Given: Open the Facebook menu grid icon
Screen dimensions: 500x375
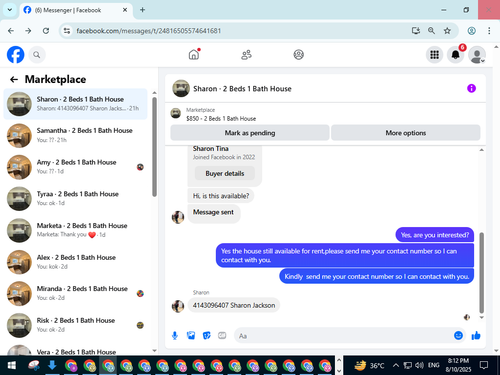Looking at the screenshot, I should point(434,55).
